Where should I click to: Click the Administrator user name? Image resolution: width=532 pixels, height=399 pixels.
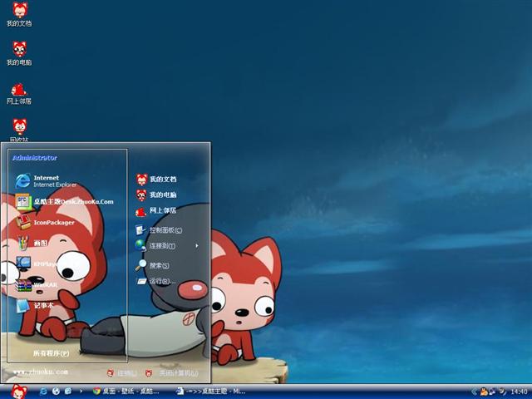(35, 158)
